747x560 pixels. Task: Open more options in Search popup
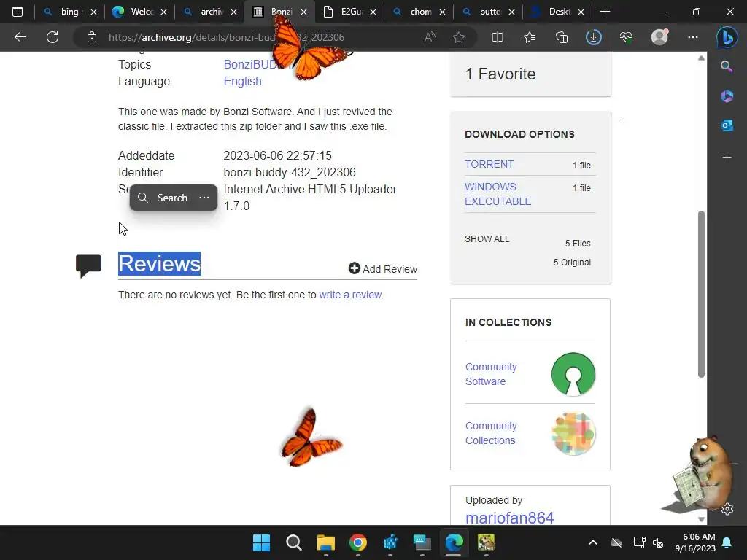tap(204, 198)
